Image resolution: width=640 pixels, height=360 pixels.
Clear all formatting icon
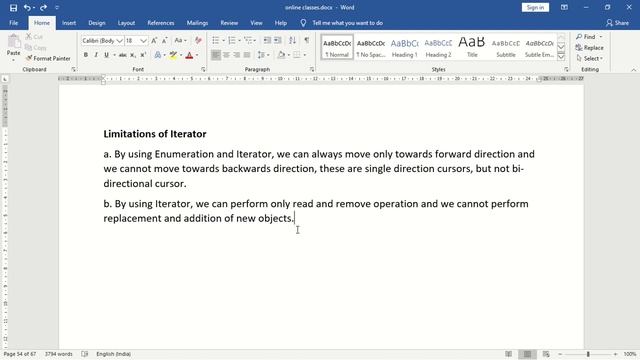[198, 40]
